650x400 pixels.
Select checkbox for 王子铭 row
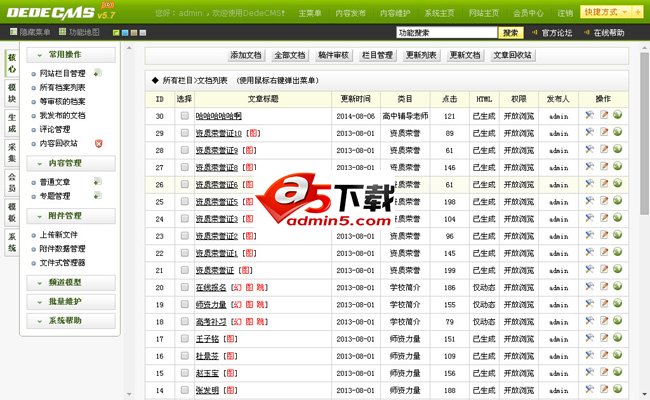[x=184, y=338]
